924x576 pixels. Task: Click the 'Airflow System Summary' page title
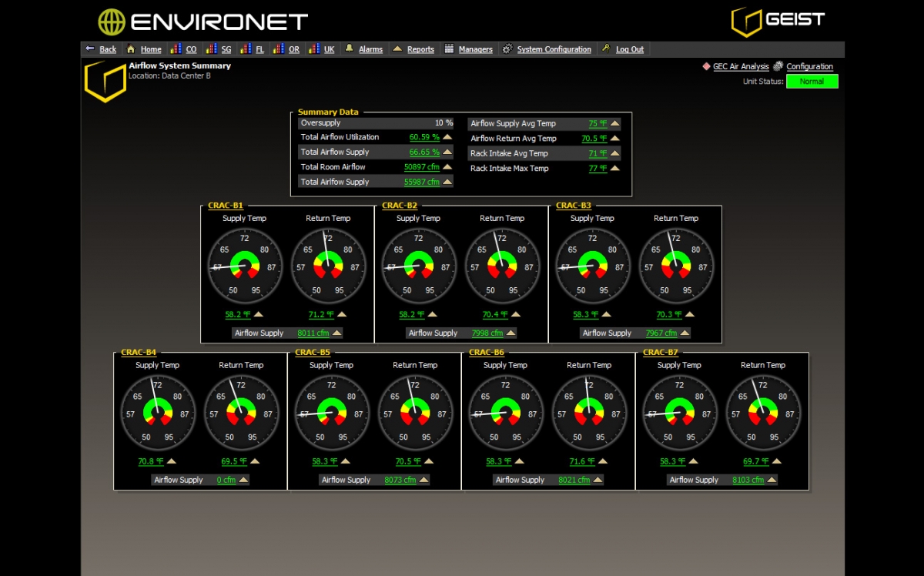[x=180, y=66]
